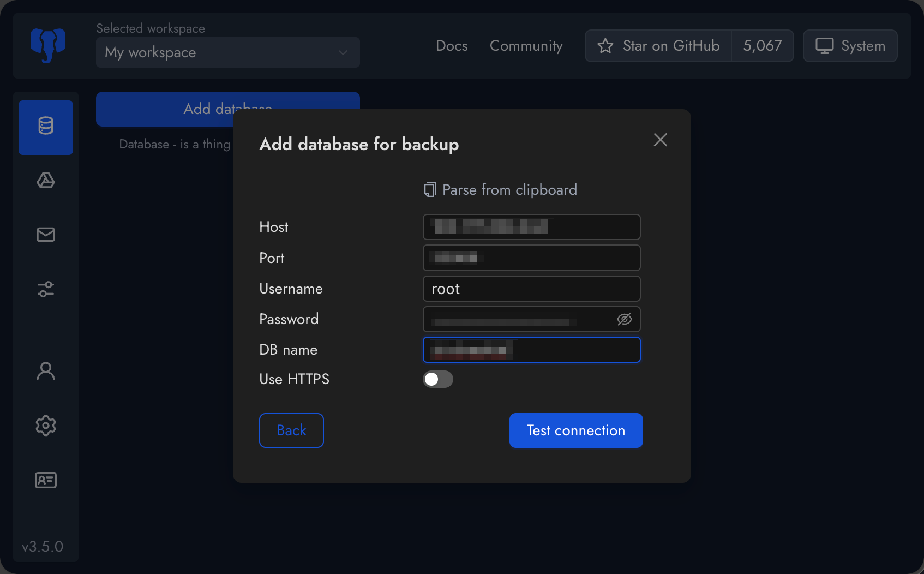
Task: Click the Parse from clipboard icon
Action: tap(430, 190)
